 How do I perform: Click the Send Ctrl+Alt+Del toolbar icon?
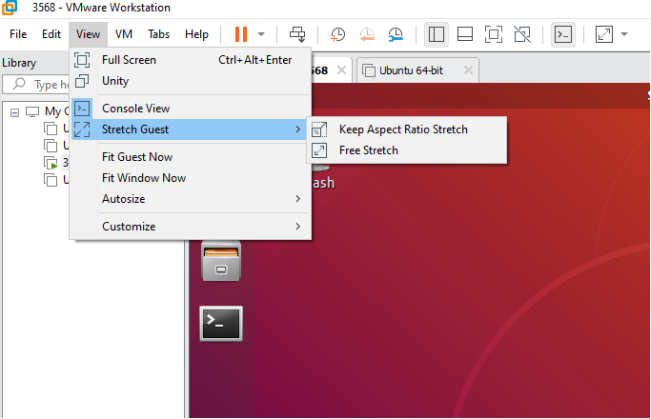click(298, 34)
